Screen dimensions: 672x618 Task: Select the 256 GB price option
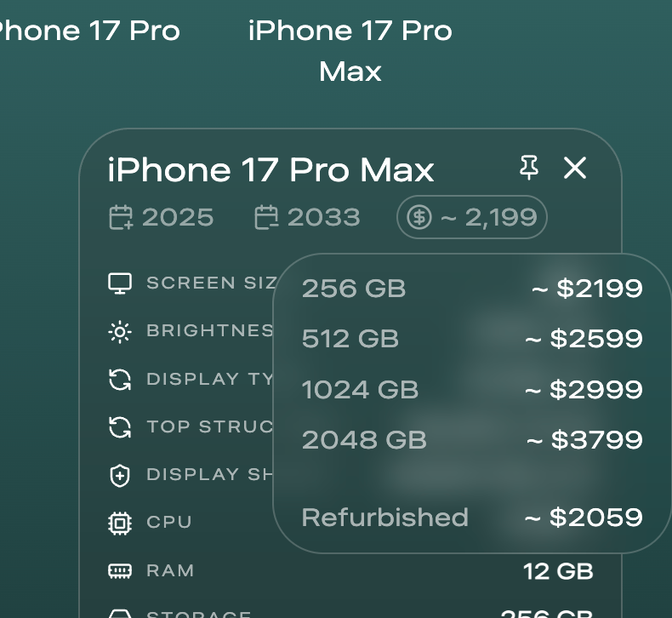471,289
